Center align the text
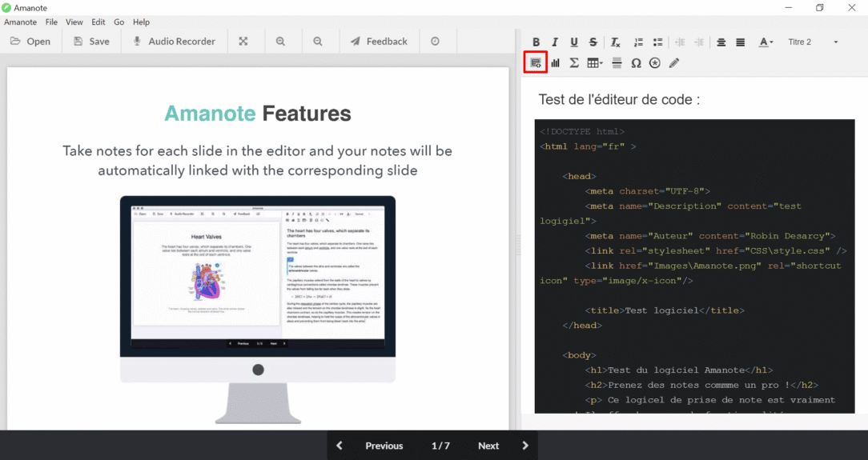 pyautogui.click(x=721, y=42)
